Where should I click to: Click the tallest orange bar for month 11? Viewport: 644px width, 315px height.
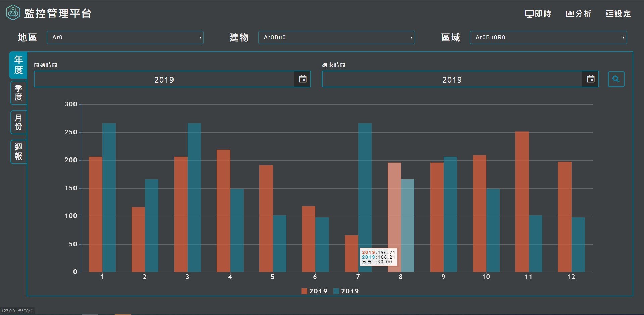[x=522, y=201]
